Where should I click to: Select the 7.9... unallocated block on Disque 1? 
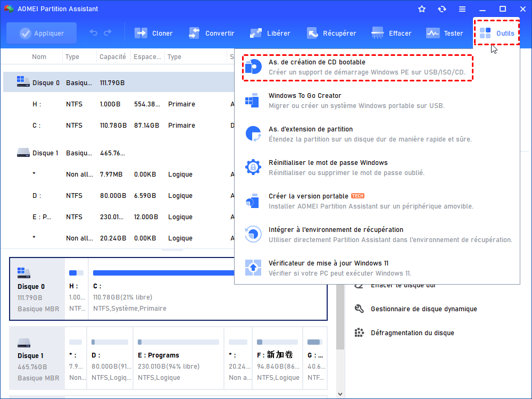76,358
